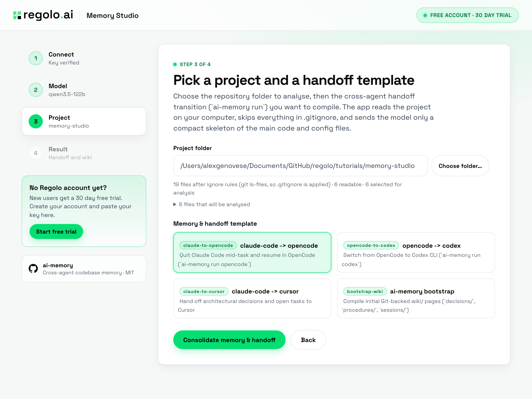This screenshot has width=532, height=399.
Task: Click the Memory Studio title text
Action: click(112, 15)
